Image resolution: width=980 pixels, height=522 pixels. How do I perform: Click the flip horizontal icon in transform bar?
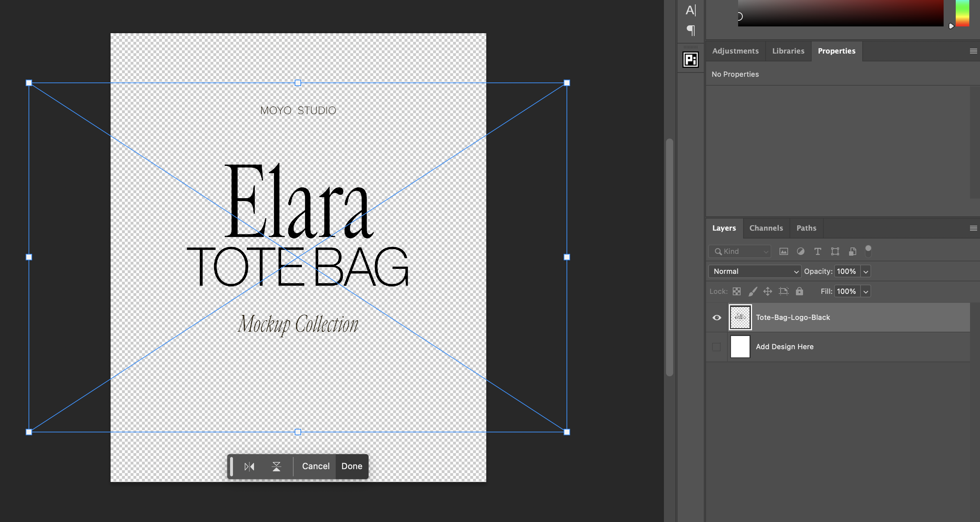click(249, 466)
